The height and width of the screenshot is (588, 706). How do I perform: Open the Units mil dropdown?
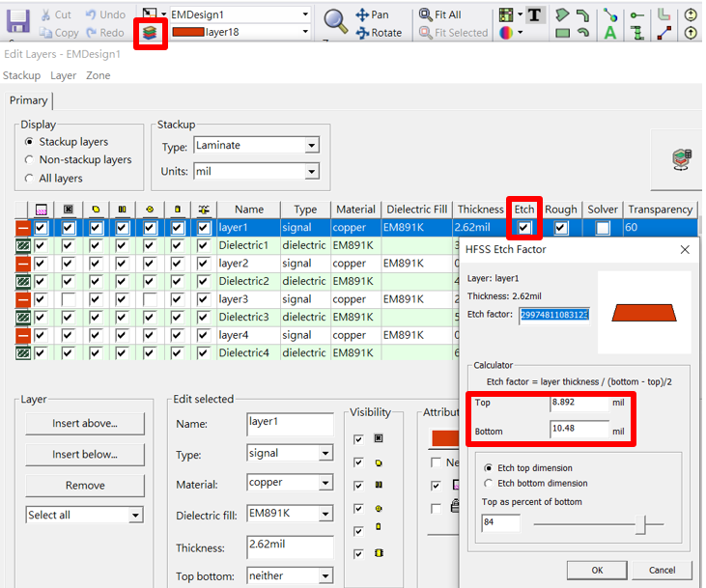312,172
